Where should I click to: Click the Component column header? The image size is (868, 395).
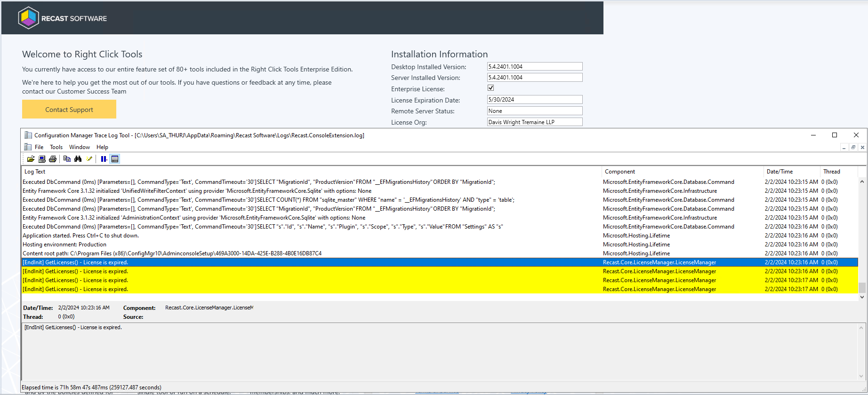coord(683,172)
